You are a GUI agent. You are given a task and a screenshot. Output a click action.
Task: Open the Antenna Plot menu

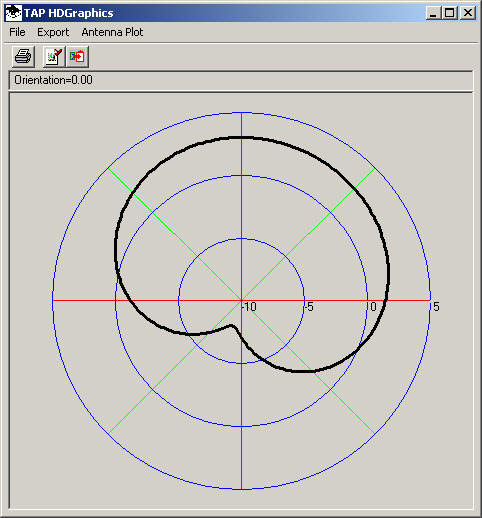112,32
